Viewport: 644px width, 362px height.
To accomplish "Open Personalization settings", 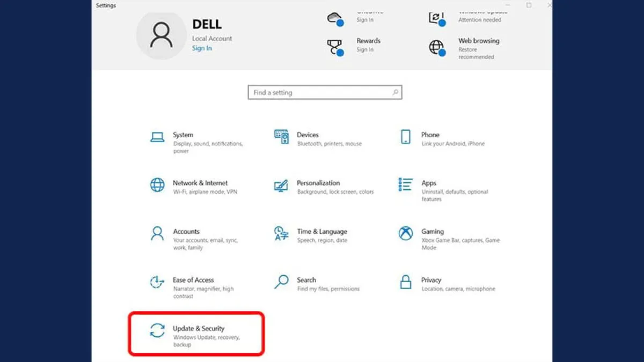I will (x=317, y=187).
